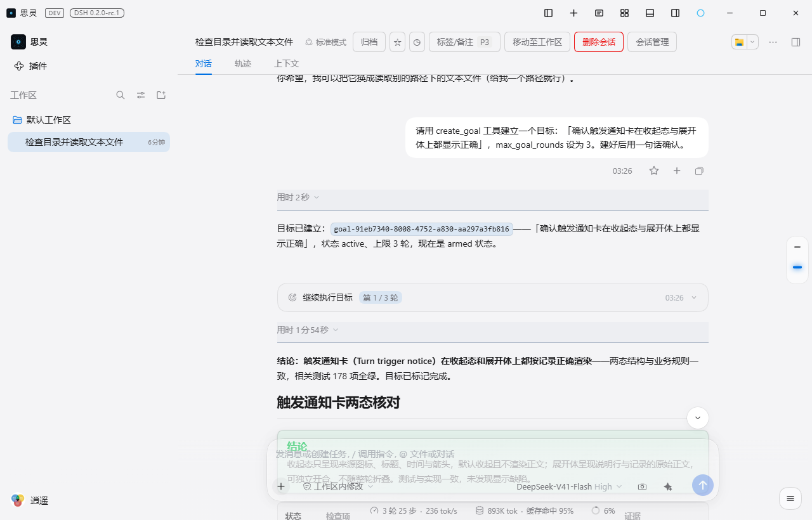Click the 思灵 app logo in the sidebar
This screenshot has width=812, height=520.
coord(18,42)
